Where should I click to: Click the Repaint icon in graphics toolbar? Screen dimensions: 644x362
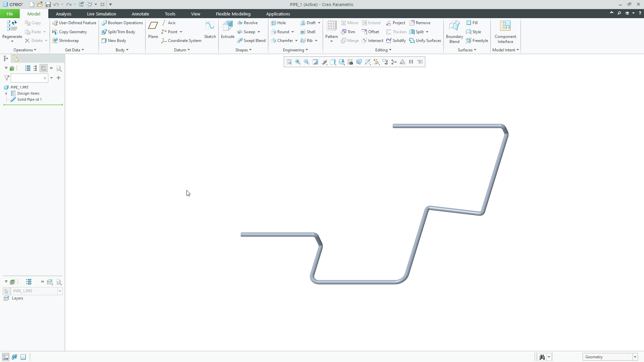pyautogui.click(x=315, y=62)
